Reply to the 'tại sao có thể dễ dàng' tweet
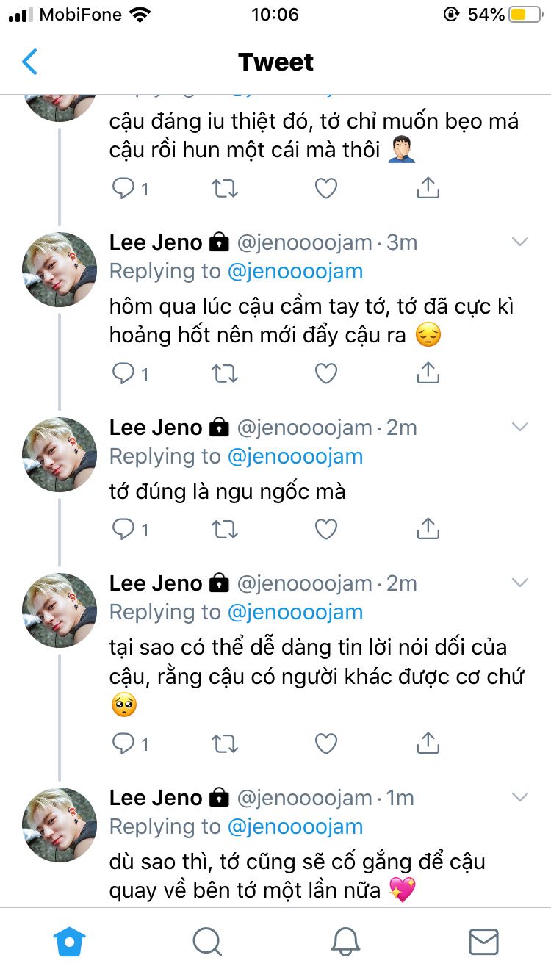Viewport: 551px width, 980px height. pyautogui.click(x=123, y=744)
